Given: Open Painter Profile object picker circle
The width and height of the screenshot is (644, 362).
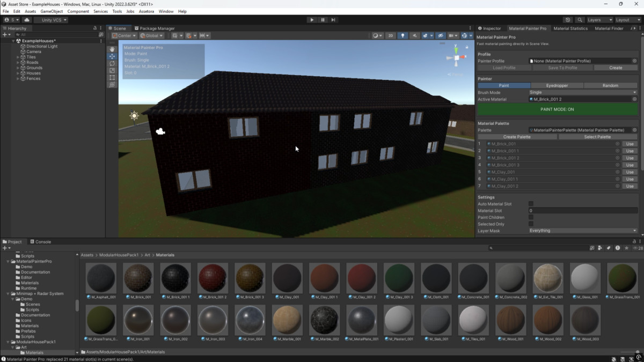Looking at the screenshot, I should 634,61.
